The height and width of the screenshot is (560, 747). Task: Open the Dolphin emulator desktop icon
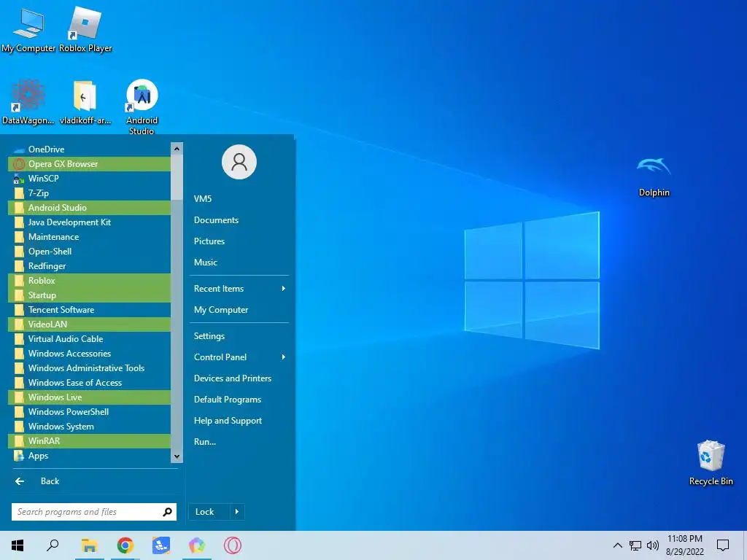[654, 175]
